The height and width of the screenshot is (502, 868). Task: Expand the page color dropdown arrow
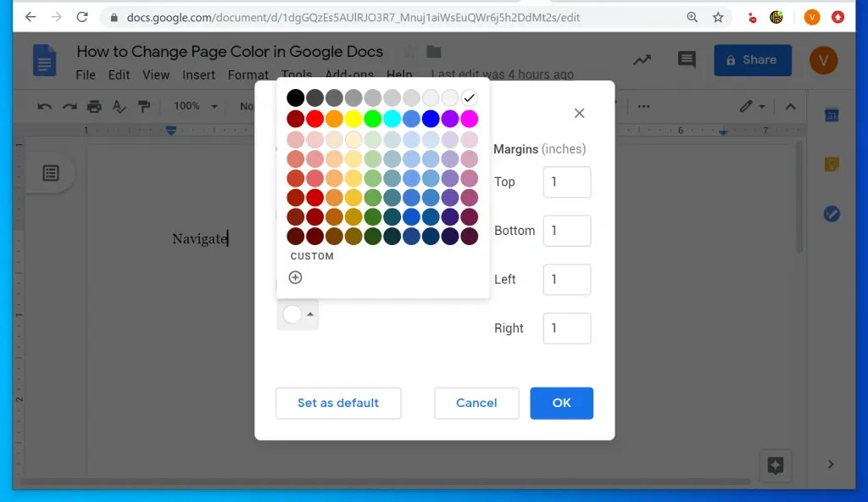pos(310,314)
